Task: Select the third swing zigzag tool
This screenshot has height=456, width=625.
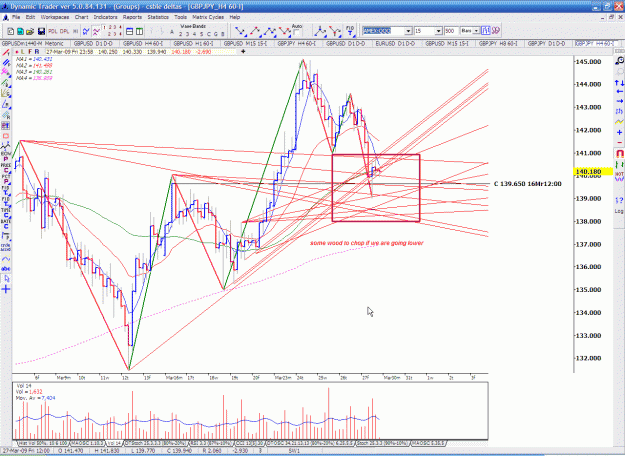Action: point(270,31)
